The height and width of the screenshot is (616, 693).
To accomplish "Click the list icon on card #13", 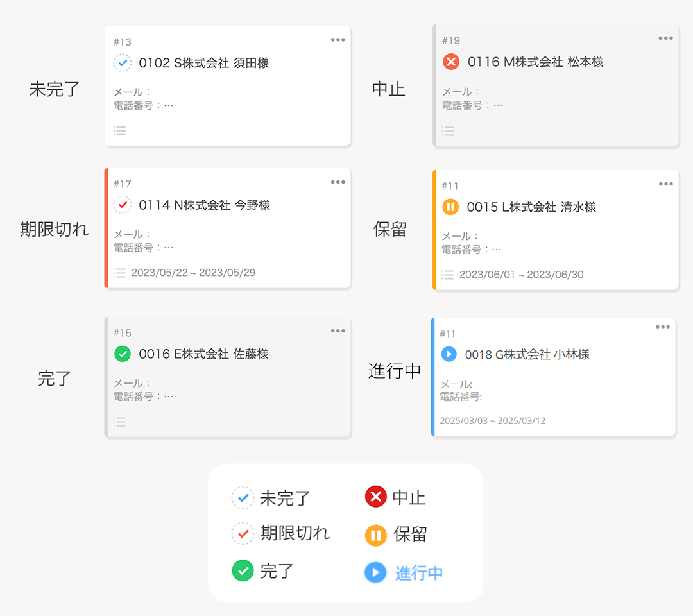I will [120, 130].
